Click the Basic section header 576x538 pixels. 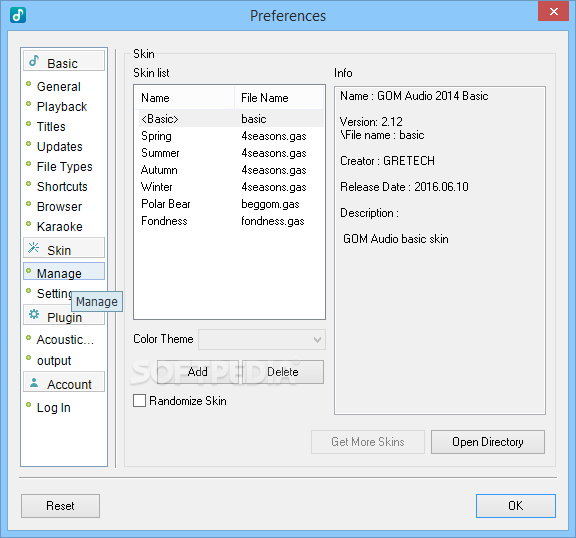coord(64,61)
